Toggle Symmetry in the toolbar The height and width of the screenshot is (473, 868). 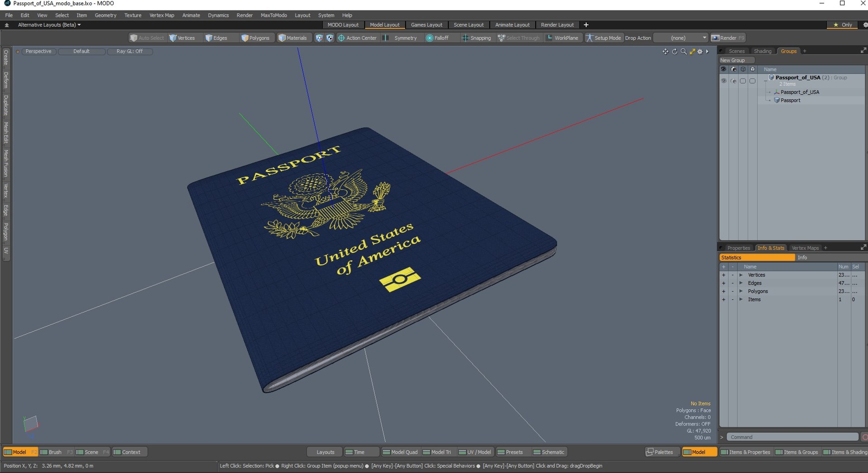click(400, 38)
